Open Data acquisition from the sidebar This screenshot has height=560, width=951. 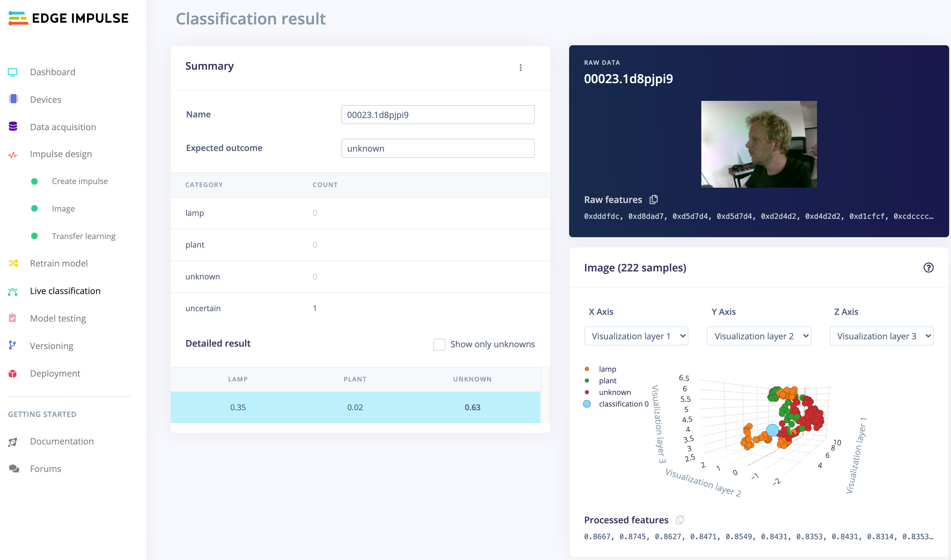63,127
